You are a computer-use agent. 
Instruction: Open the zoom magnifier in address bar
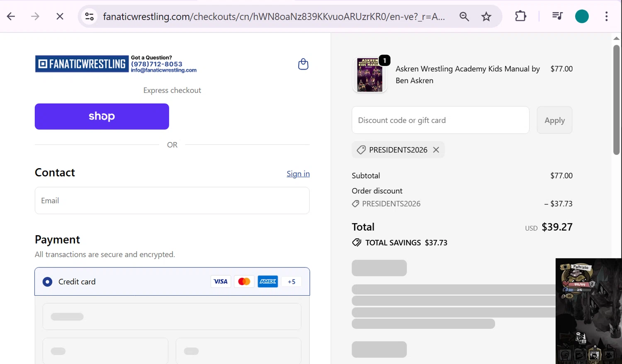(x=464, y=16)
